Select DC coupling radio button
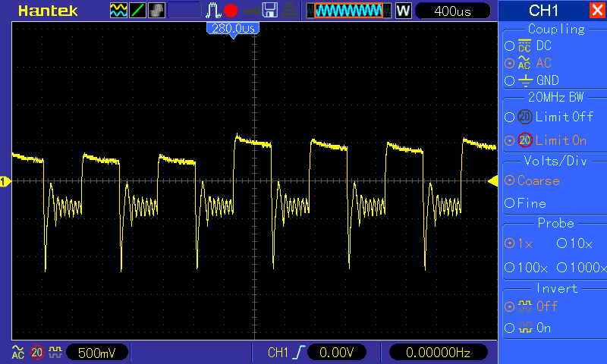607x364 pixels. [509, 46]
